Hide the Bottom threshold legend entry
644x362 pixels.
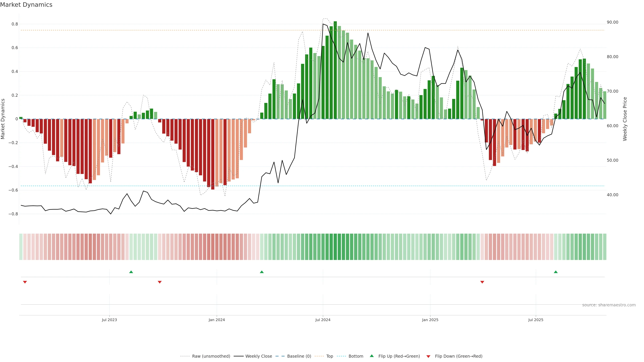pos(356,356)
